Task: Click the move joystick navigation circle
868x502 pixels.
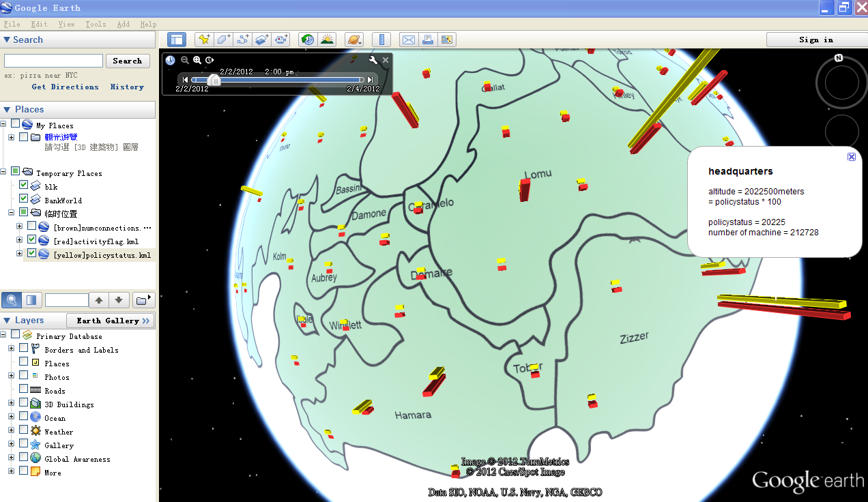Action: click(841, 131)
